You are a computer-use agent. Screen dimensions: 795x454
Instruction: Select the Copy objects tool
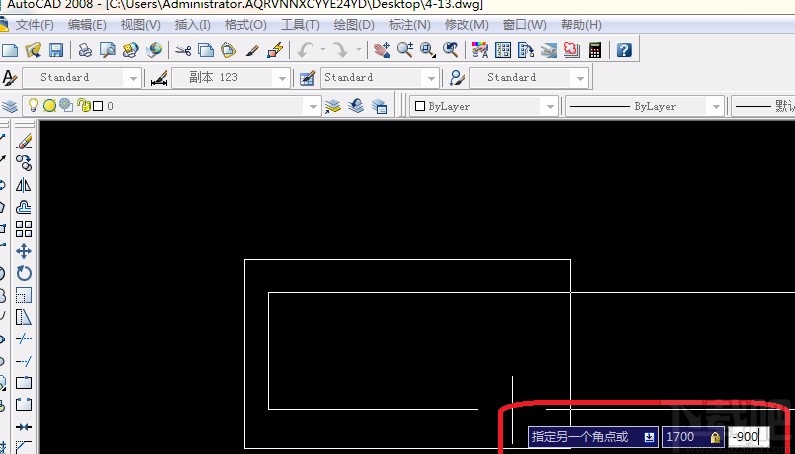coord(24,163)
